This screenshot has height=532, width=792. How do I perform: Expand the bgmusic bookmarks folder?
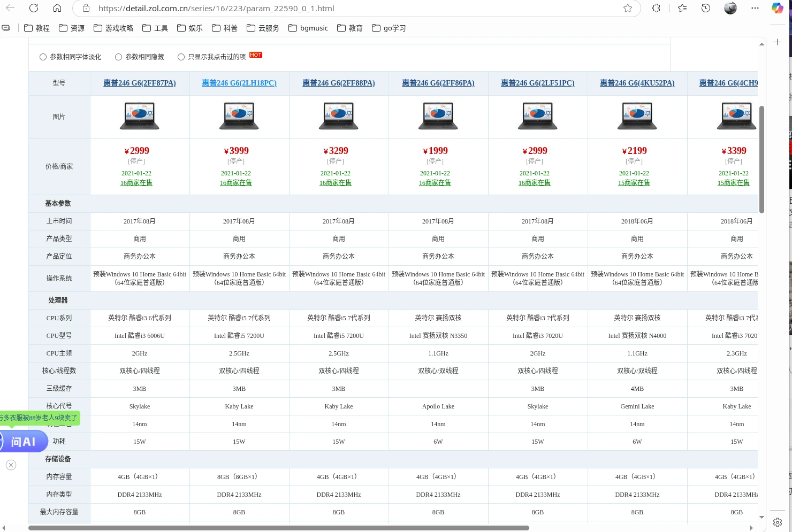pos(308,28)
